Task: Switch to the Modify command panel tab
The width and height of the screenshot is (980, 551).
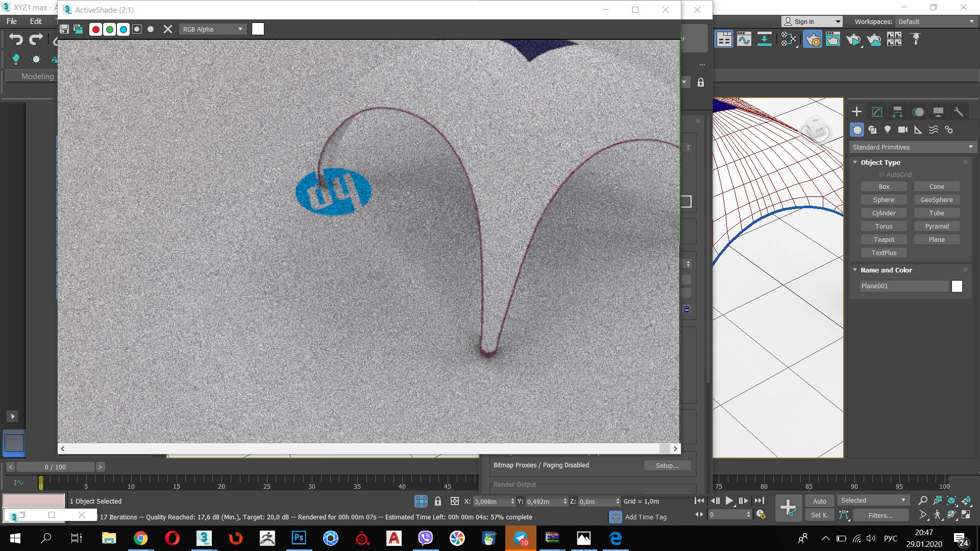Action: pos(877,112)
